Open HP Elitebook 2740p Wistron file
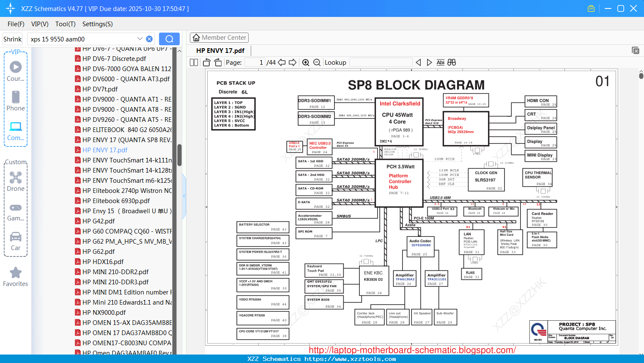This screenshot has width=644, height=363. (x=127, y=191)
